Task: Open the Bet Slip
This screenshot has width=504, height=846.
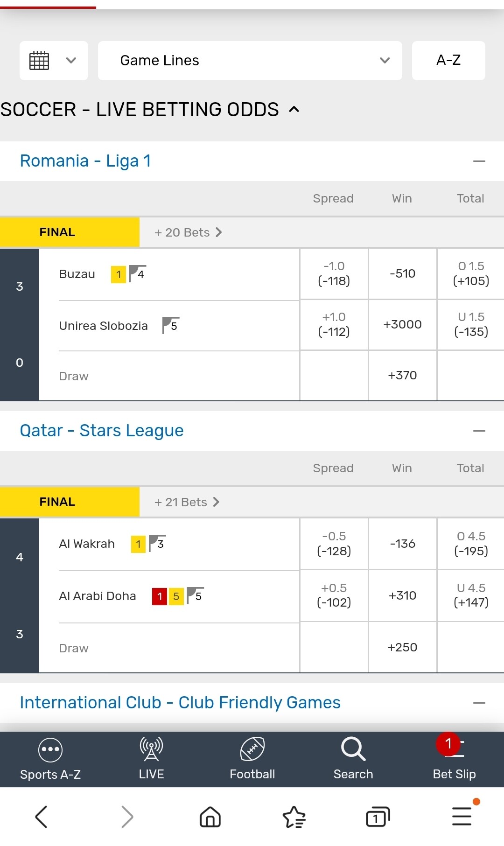Action: [x=454, y=758]
